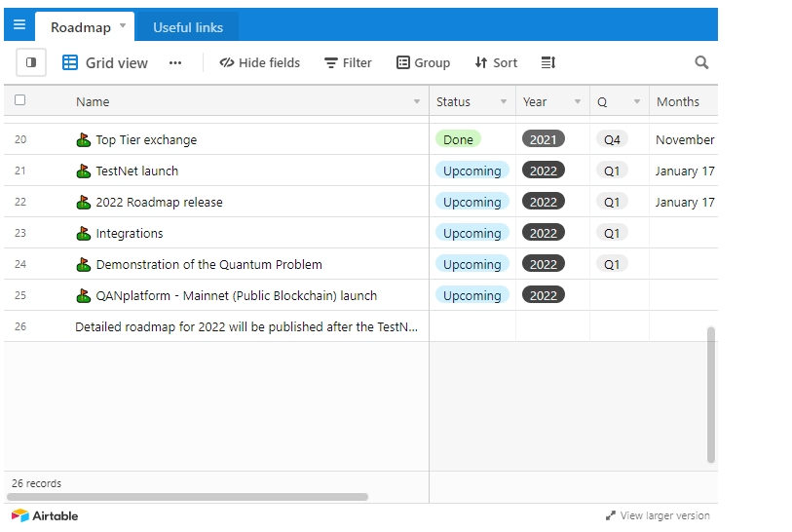The width and height of the screenshot is (792, 532).
Task: Click the vertical scrollbar
Action: click(x=711, y=395)
